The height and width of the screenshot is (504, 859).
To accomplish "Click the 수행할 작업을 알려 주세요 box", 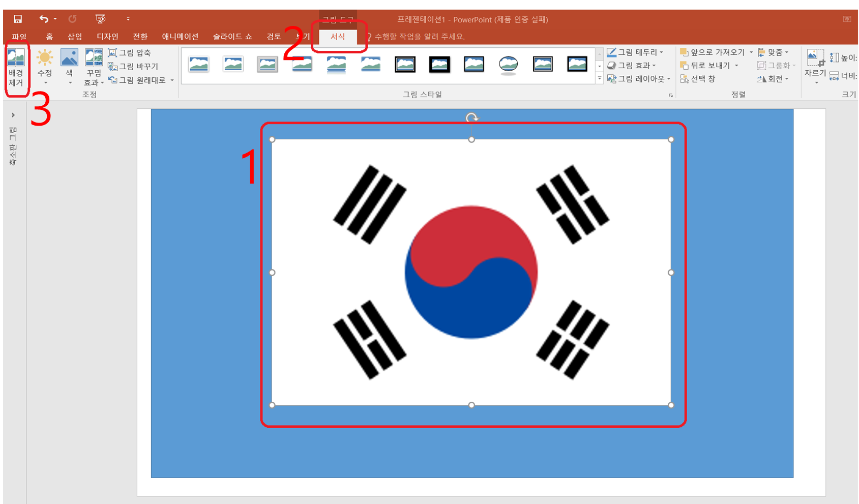I will (416, 37).
